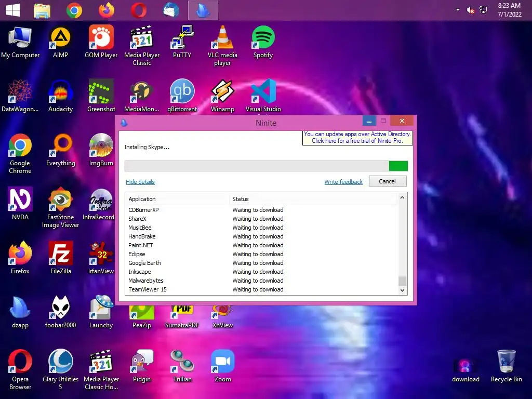Screen dimensions: 532x399
Task: Select the MediaMonkey shortcut icon
Action: tap(142, 96)
